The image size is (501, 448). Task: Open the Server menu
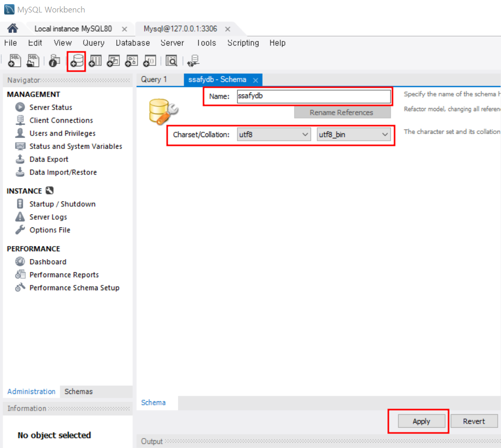point(172,43)
